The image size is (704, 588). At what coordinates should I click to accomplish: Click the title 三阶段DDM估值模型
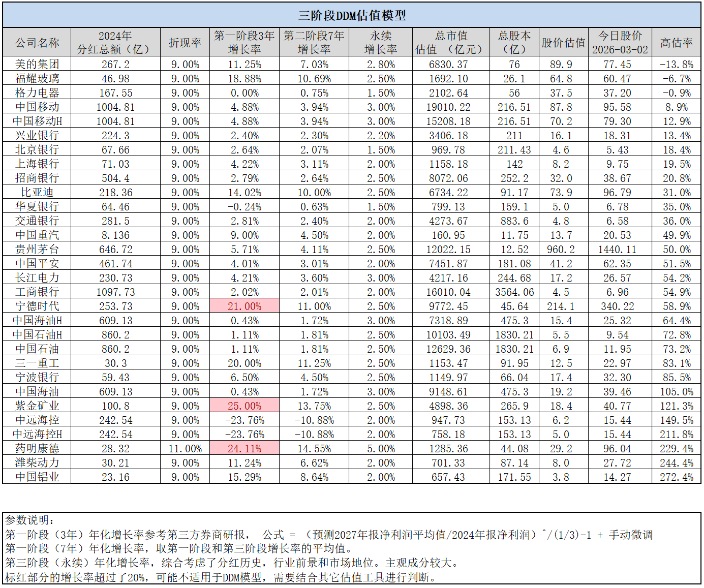[352, 16]
